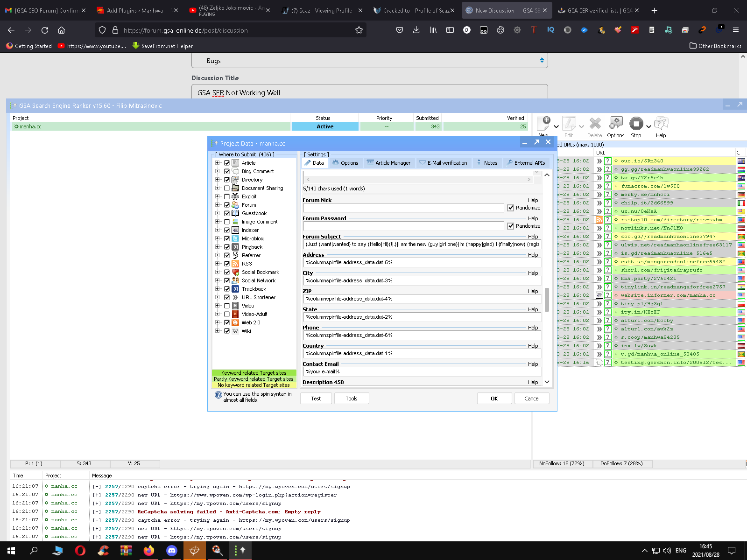
Task: Click Help link next to Forum Subject
Action: click(533, 237)
